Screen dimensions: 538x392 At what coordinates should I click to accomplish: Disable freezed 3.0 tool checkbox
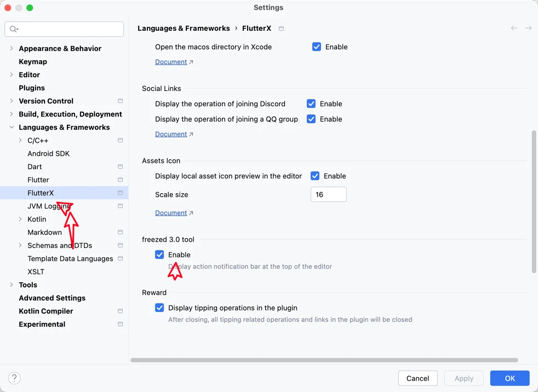[x=159, y=255]
